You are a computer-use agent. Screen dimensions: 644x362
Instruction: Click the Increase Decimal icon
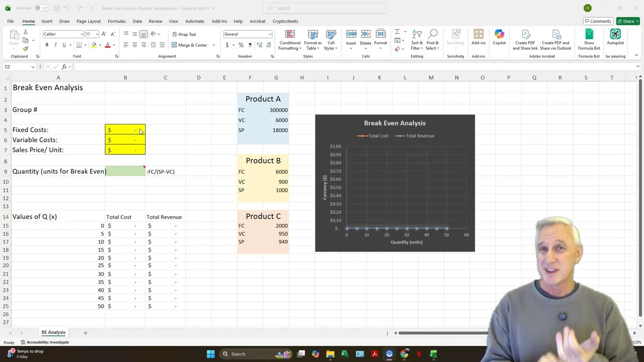(260, 45)
